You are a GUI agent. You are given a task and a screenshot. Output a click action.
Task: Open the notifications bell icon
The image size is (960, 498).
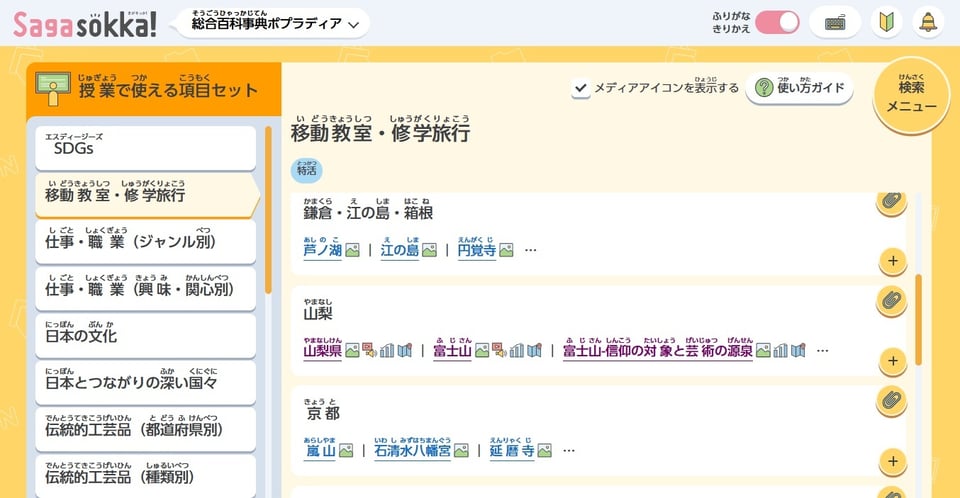(x=928, y=23)
